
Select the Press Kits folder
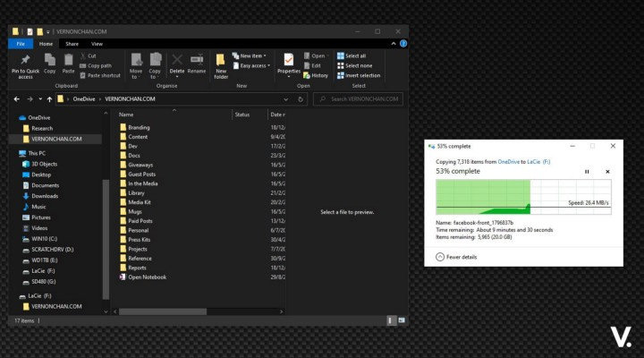coord(139,240)
